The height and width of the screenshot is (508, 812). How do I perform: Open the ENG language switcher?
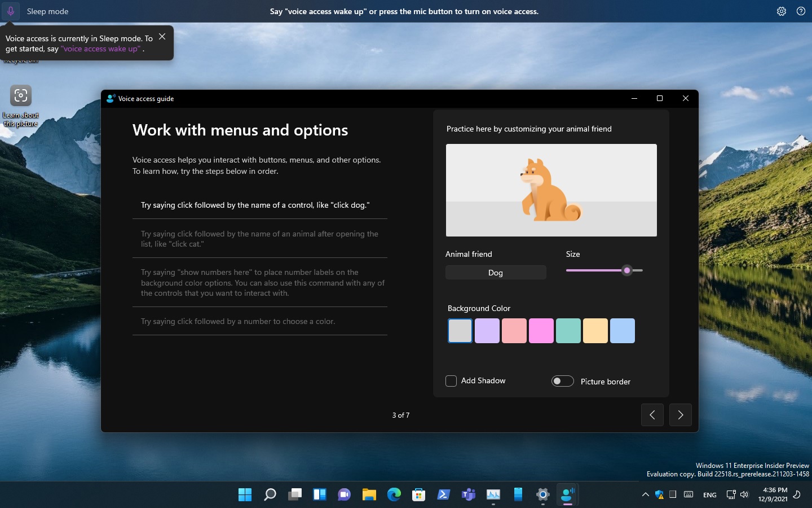(x=709, y=495)
